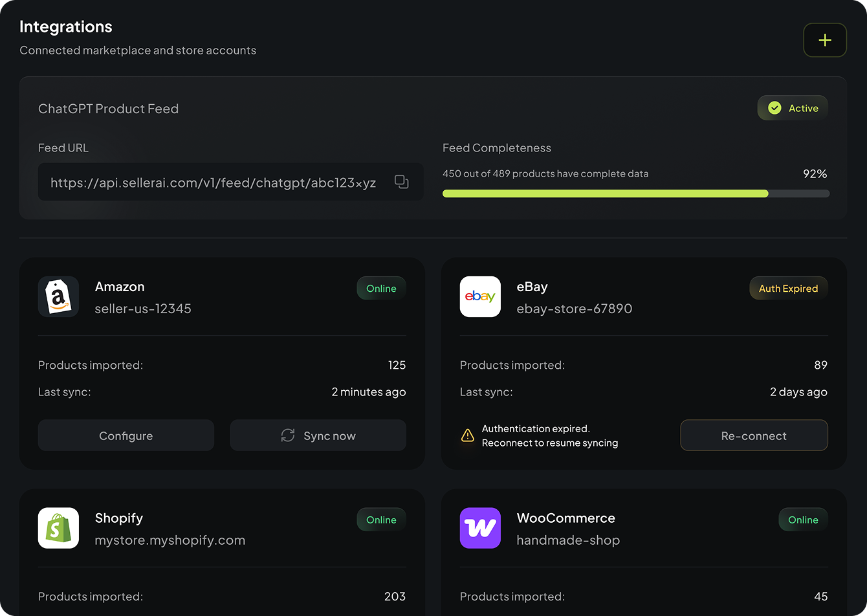Click the Auth Expired badge on eBay
The height and width of the screenshot is (616, 867).
click(x=788, y=288)
